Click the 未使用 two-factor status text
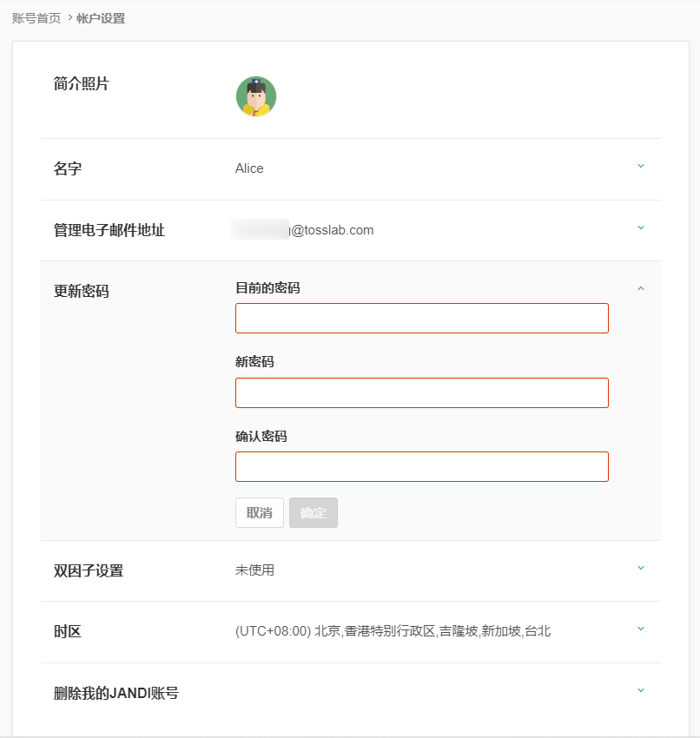 pos(254,570)
